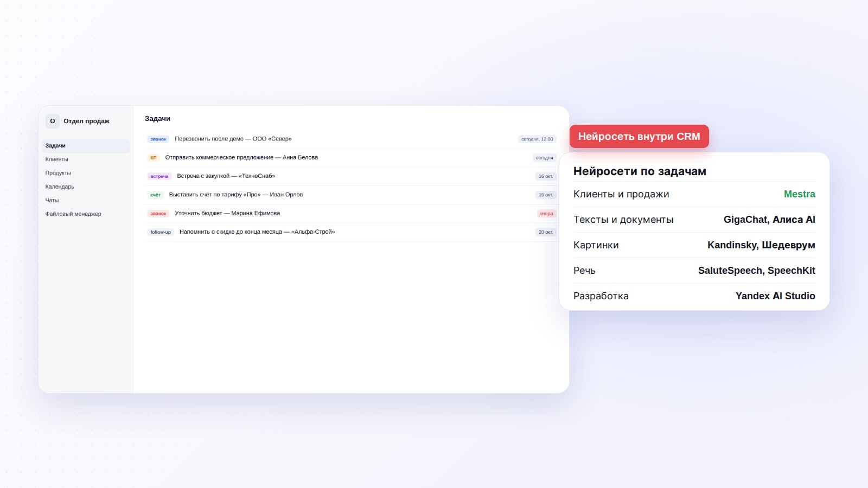868x488 pixels.
Task: Click the 'Тексты и документы' row label
Action: [623, 220]
